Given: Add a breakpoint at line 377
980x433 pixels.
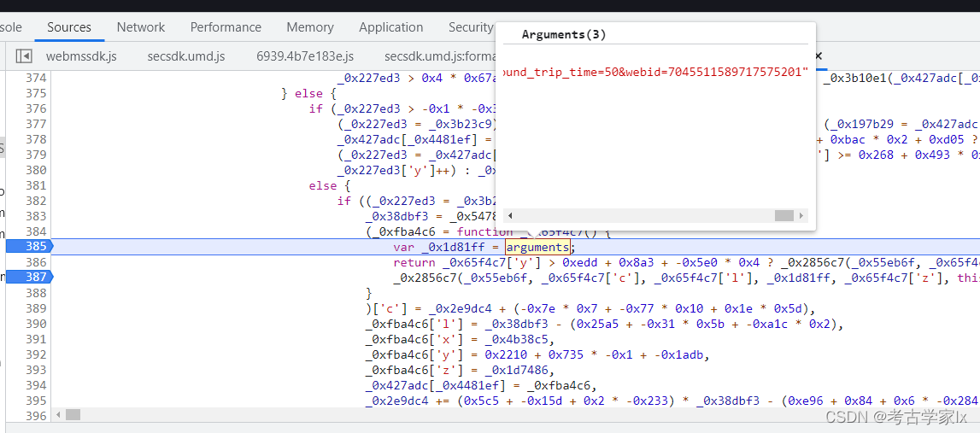Looking at the screenshot, I should coord(36,124).
